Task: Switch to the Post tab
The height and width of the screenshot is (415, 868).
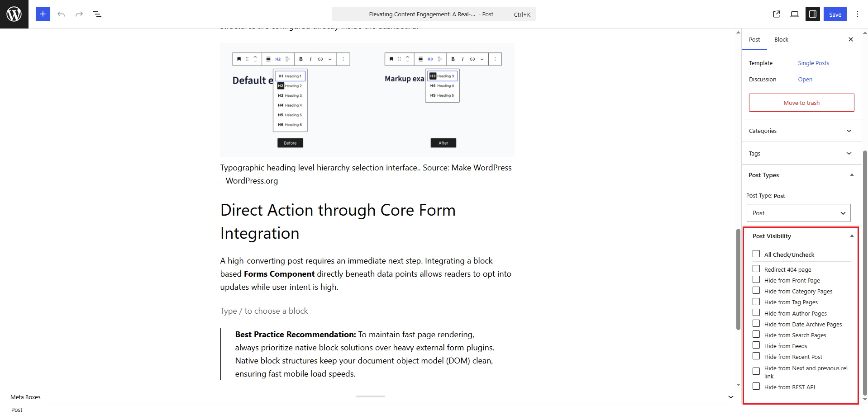Action: [754, 39]
